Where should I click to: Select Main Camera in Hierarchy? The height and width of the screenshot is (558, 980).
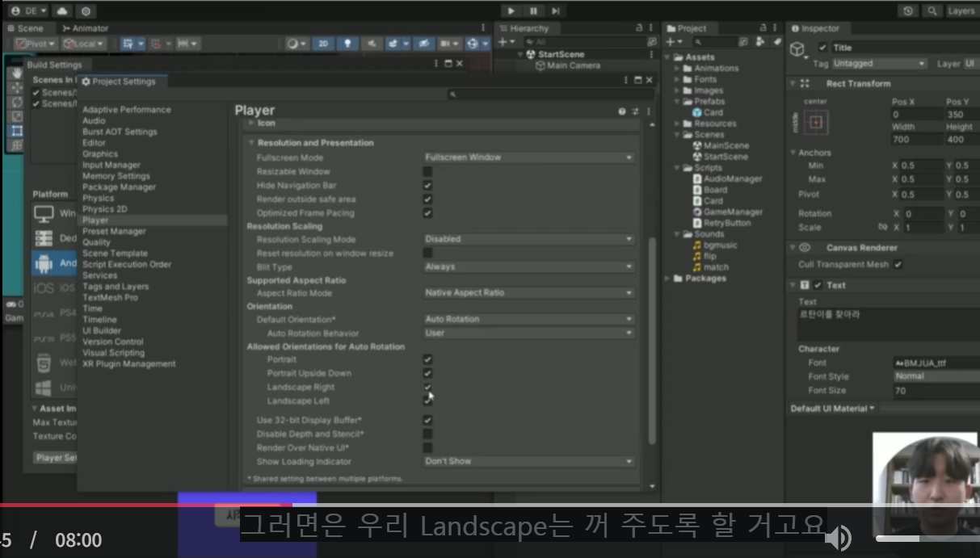pos(573,65)
